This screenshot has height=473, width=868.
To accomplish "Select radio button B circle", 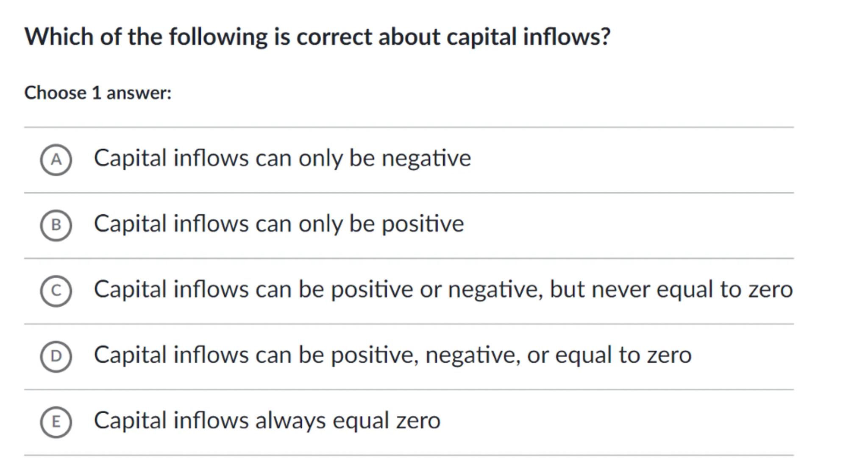I will tap(56, 225).
